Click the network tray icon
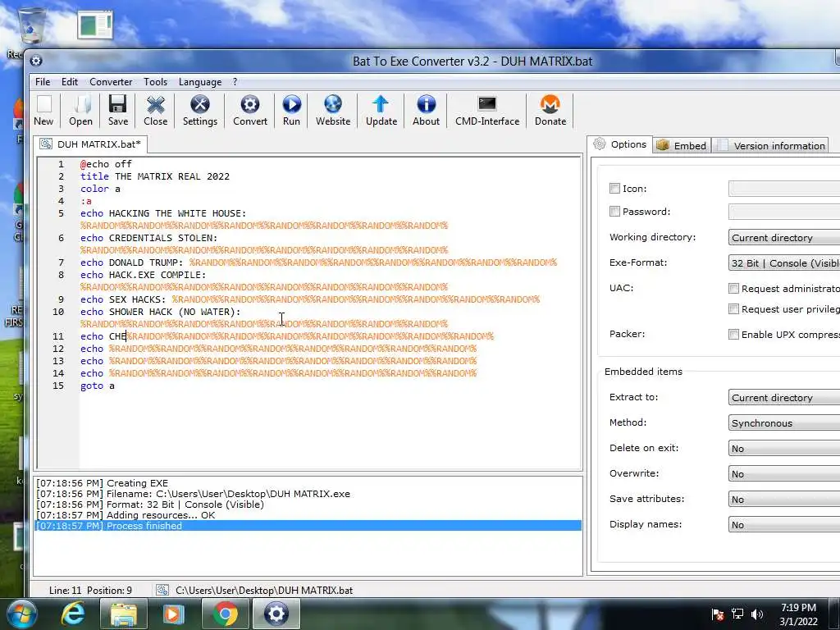Screen dimensions: 840x630 [x=737, y=614]
